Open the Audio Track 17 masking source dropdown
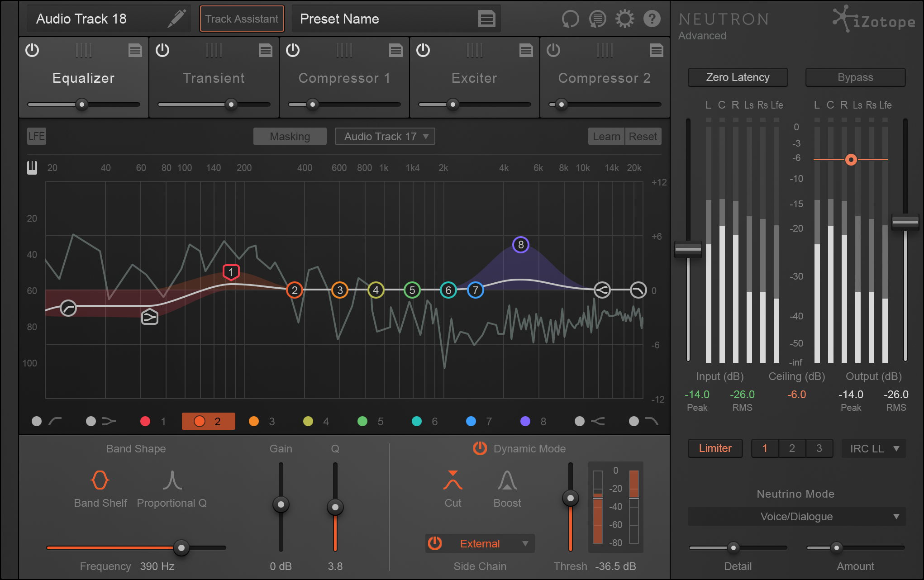This screenshot has width=924, height=580. pos(385,136)
